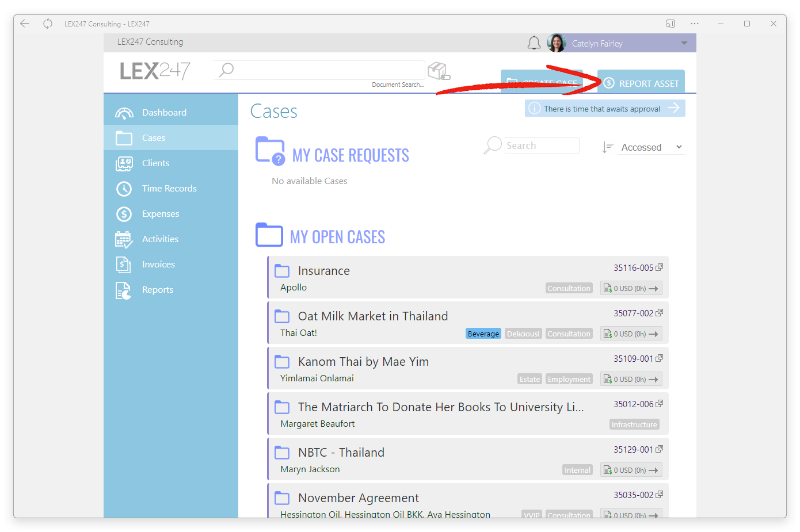The image size is (800, 532).
Task: Open Insurance case 35116-005 in new window
Action: pos(659,267)
